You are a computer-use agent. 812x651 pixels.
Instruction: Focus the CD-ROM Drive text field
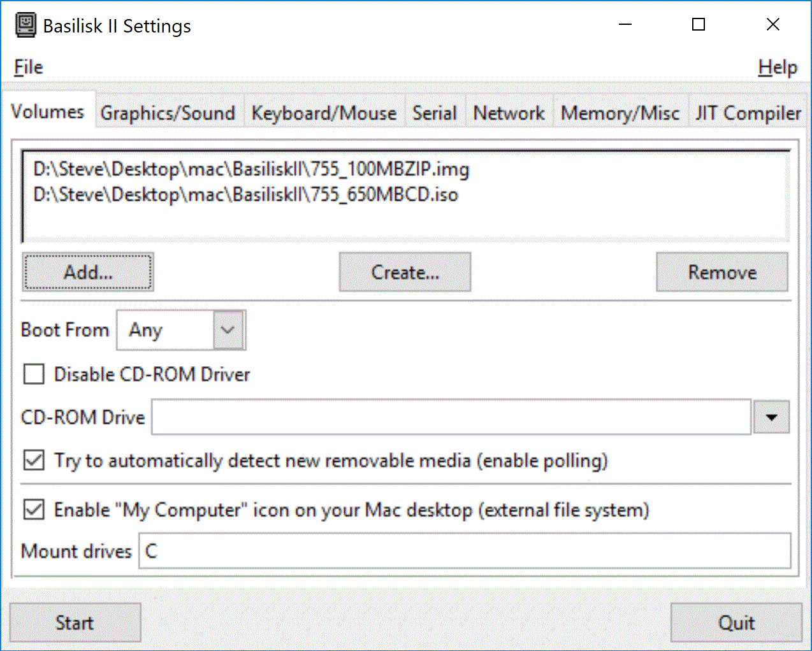(451, 417)
